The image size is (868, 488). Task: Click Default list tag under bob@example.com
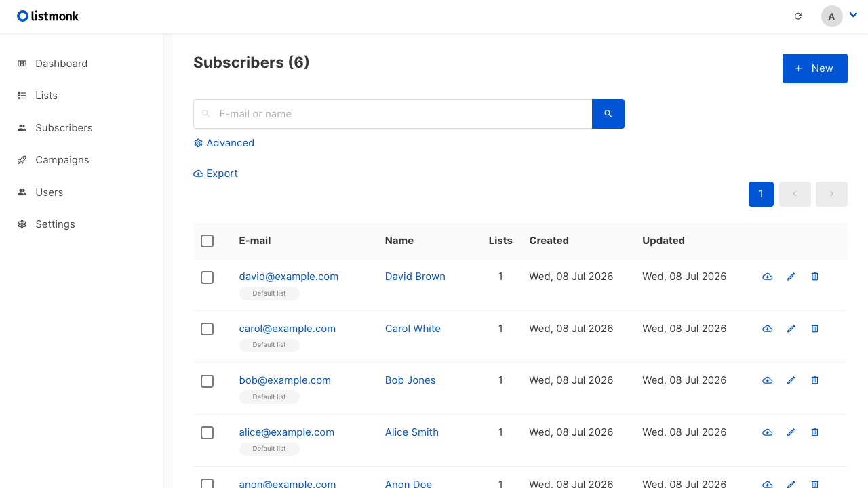(x=269, y=397)
